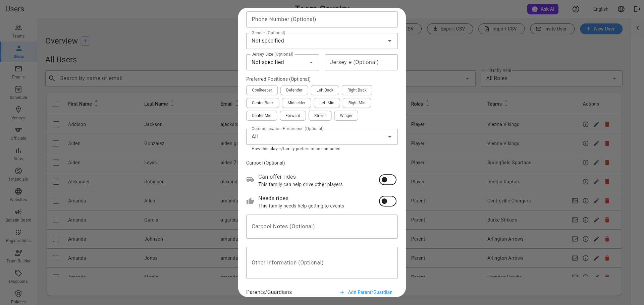Open the Bulletin Board megaphone icon
The image size is (644, 305).
pyautogui.click(x=18, y=212)
